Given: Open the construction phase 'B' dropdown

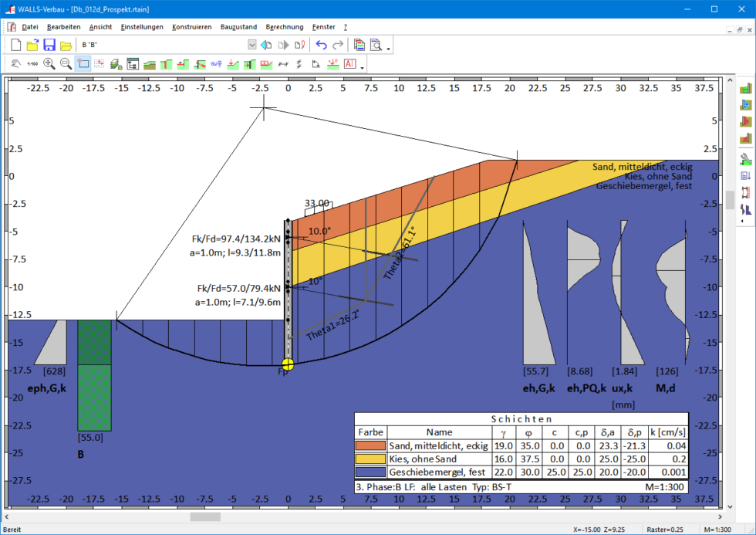Looking at the screenshot, I should (x=251, y=46).
